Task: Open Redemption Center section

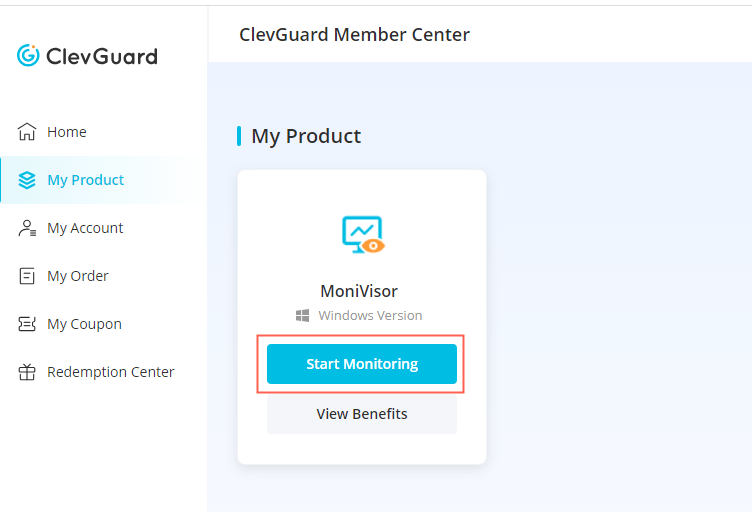Action: click(104, 372)
